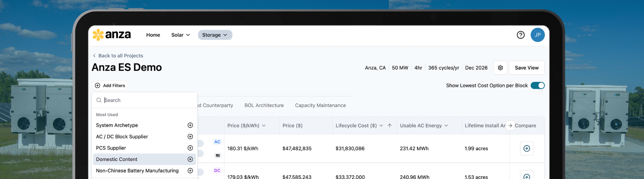This screenshot has height=179, width=644.
Task: Open Price ($/kWh) column dropdown
Action: [264, 126]
